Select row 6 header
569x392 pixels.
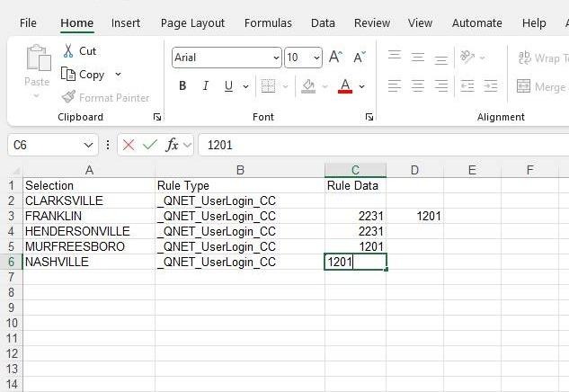[x=12, y=262]
